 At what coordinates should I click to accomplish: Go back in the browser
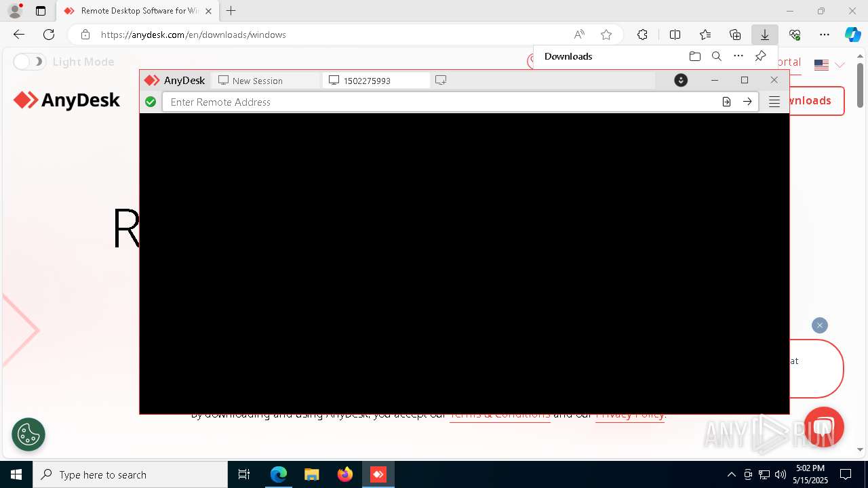click(19, 35)
